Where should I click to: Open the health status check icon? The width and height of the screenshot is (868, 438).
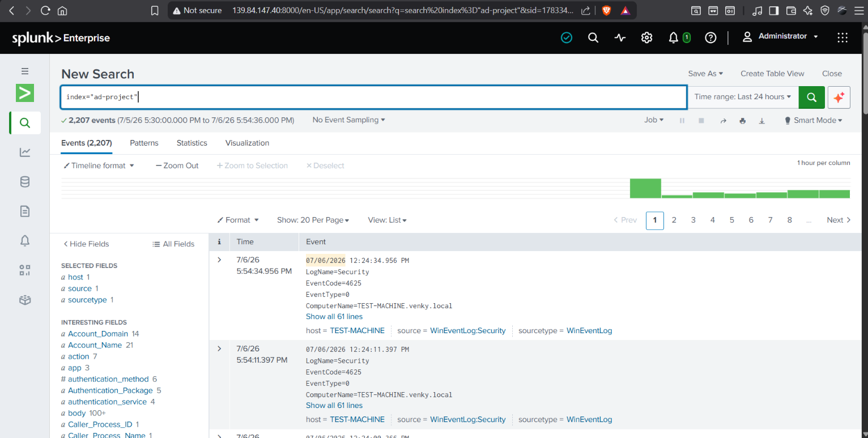567,37
